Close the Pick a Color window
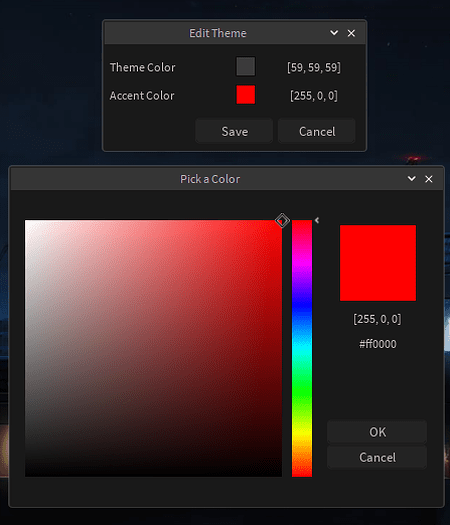 (x=429, y=179)
